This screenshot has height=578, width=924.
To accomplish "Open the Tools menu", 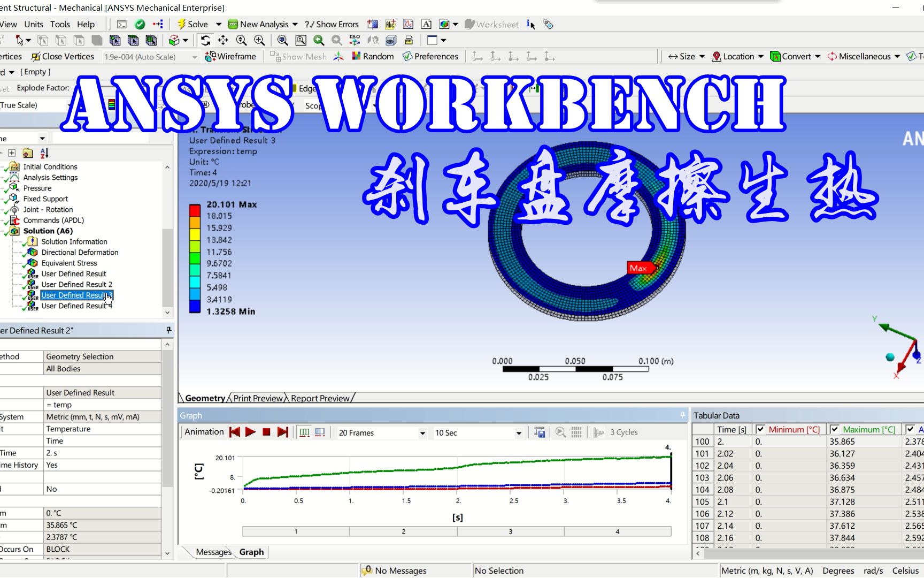I will pos(60,24).
